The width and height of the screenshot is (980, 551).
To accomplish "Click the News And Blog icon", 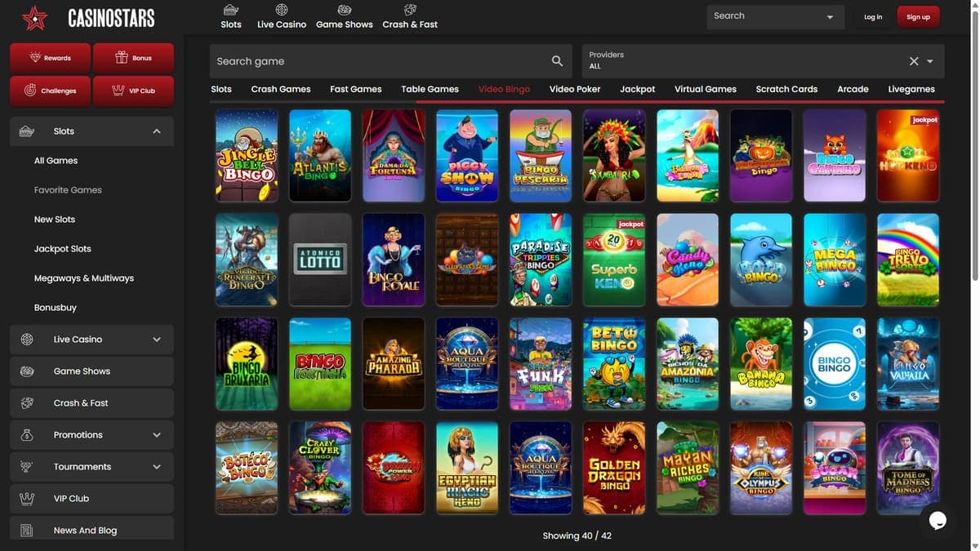I will [x=27, y=531].
